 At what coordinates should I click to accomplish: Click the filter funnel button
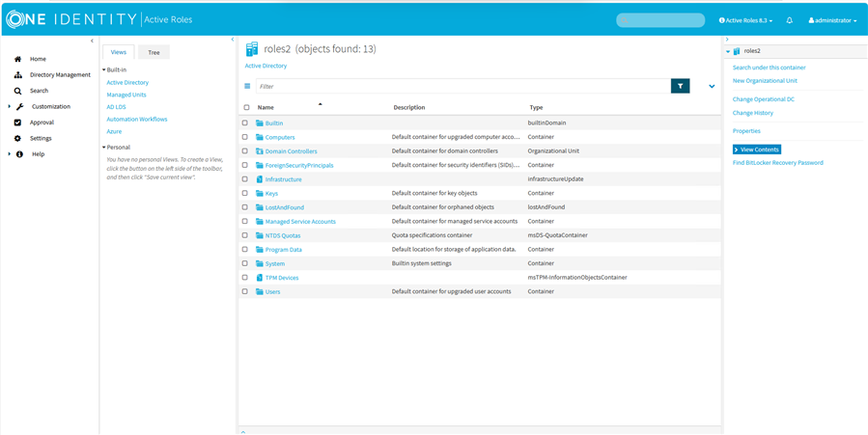681,86
